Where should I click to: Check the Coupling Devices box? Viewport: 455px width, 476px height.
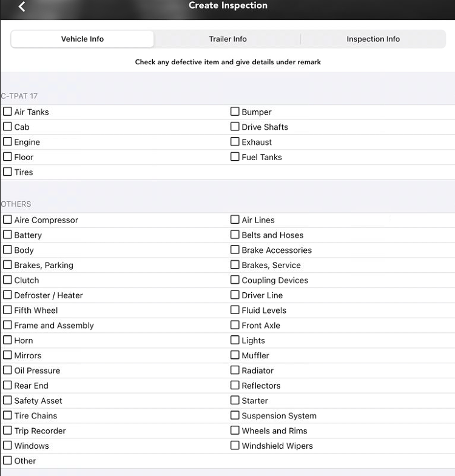tap(235, 280)
